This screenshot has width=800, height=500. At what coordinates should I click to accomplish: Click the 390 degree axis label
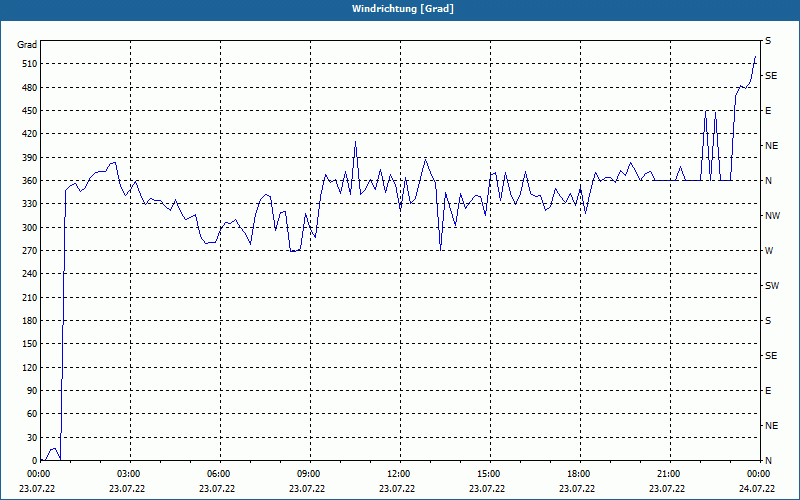point(29,157)
